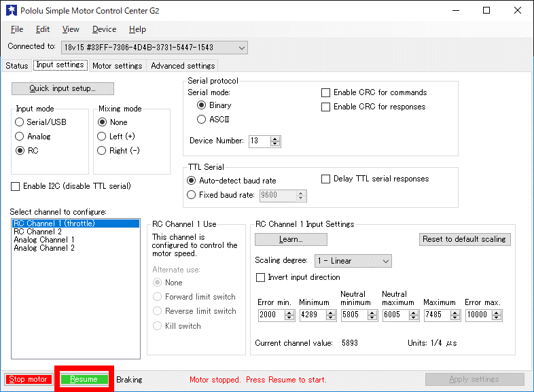Click the current channel value 5893

(x=350, y=343)
